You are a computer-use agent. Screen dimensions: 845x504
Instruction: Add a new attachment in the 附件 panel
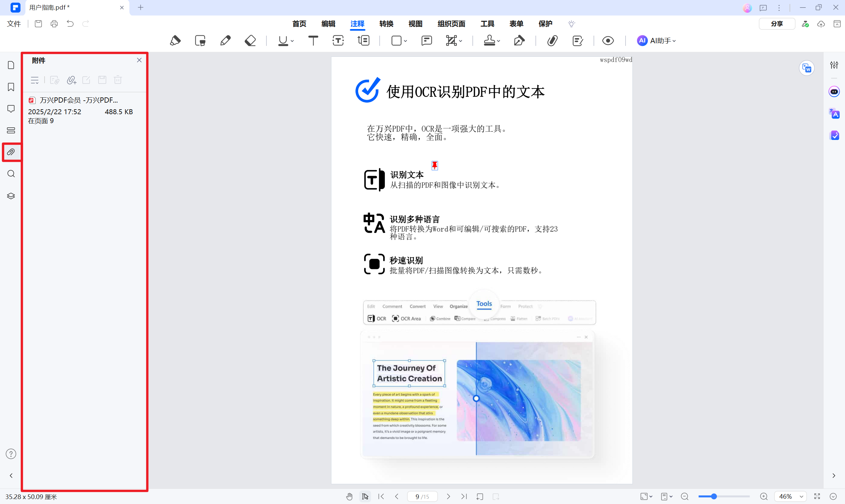[72, 80]
